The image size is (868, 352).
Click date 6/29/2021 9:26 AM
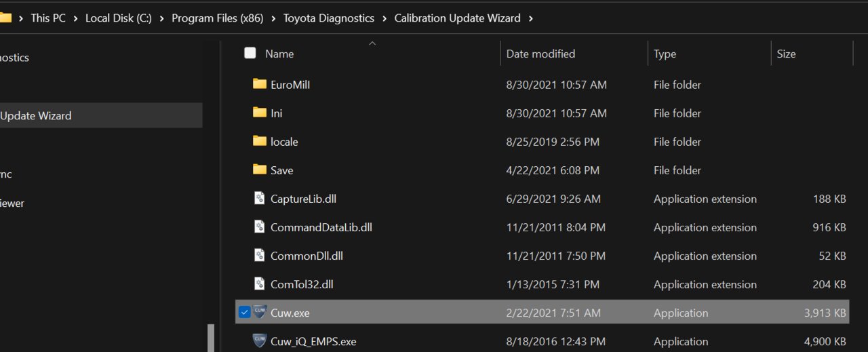(x=553, y=199)
